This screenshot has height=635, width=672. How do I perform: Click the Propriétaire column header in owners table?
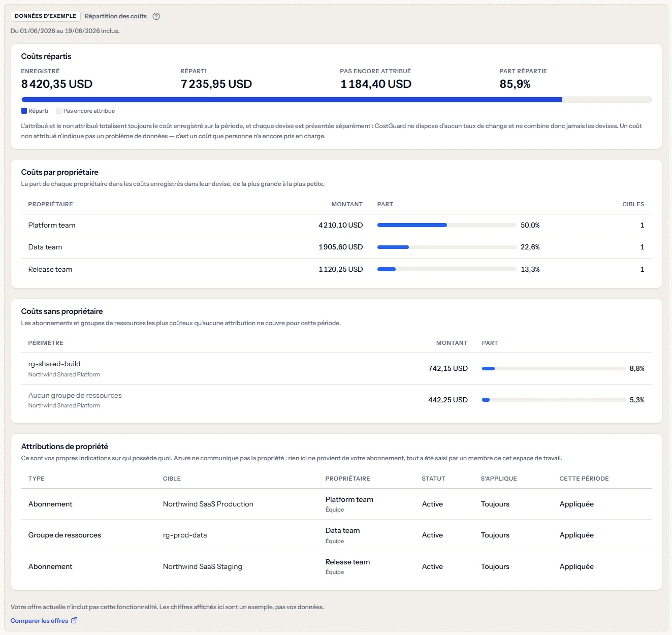tap(50, 204)
